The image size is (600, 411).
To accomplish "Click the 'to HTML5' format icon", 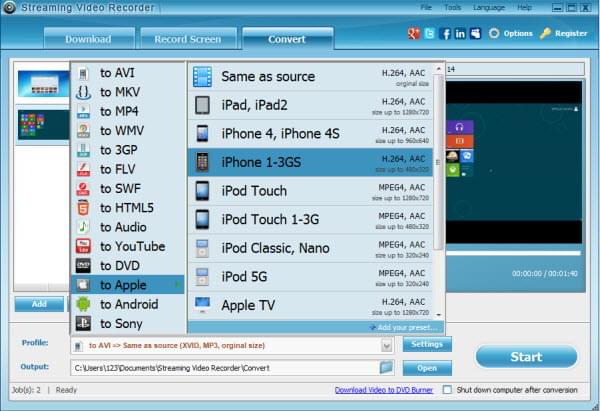I will [83, 208].
